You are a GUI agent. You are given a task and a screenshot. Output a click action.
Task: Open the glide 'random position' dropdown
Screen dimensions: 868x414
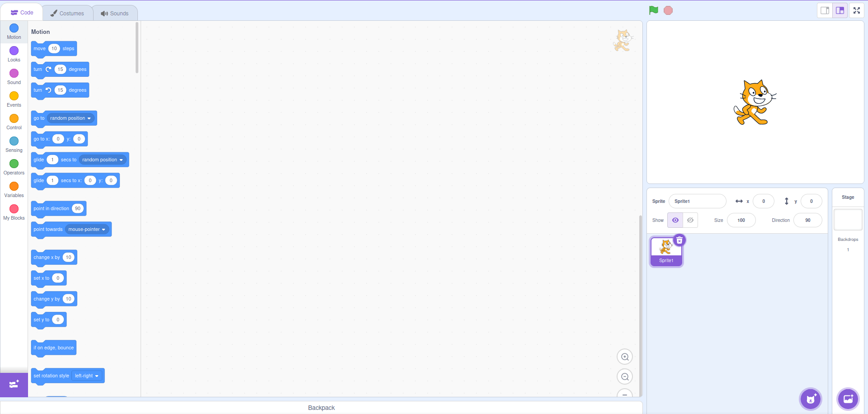103,160
